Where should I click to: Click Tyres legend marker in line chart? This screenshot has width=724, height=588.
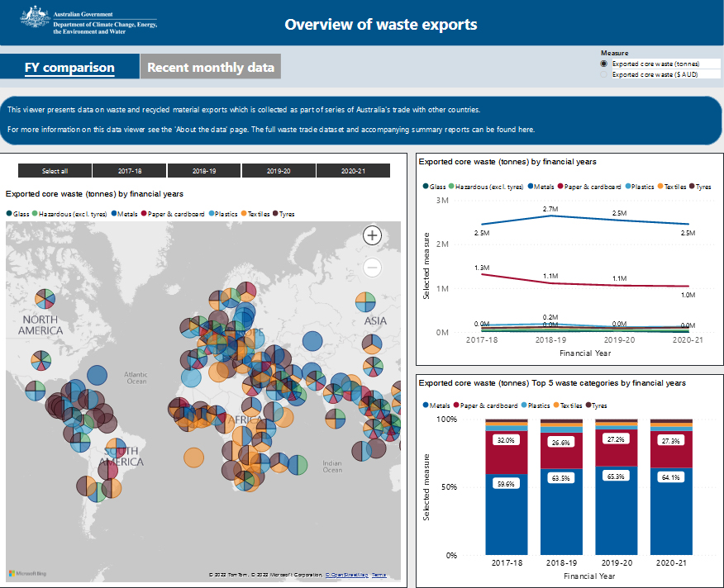693,187
